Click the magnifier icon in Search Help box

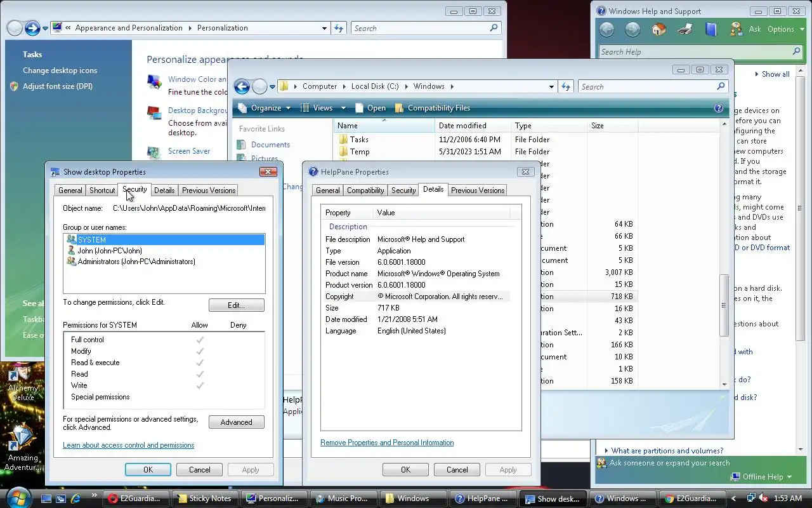click(797, 51)
